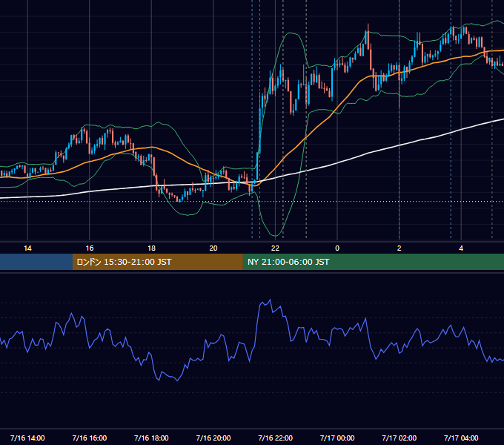This screenshot has height=445, width=504.
Task: Click hour label 16 on price chart axis
Action: pos(90,248)
